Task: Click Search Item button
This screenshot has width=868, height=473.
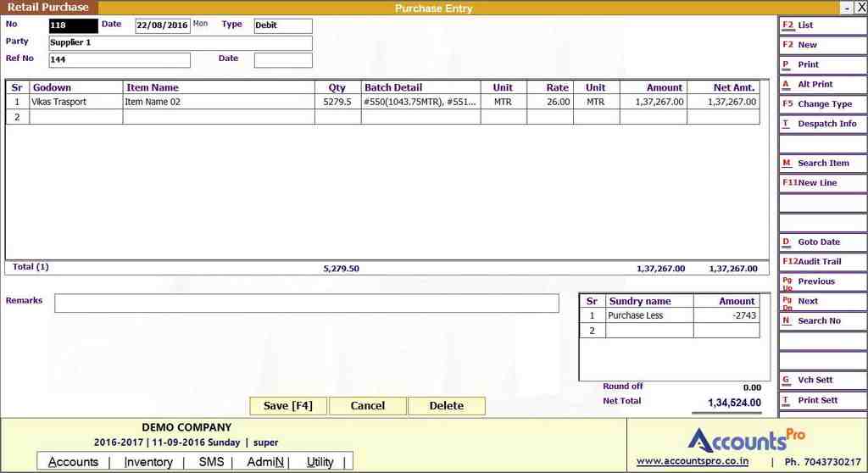Action: tap(821, 163)
